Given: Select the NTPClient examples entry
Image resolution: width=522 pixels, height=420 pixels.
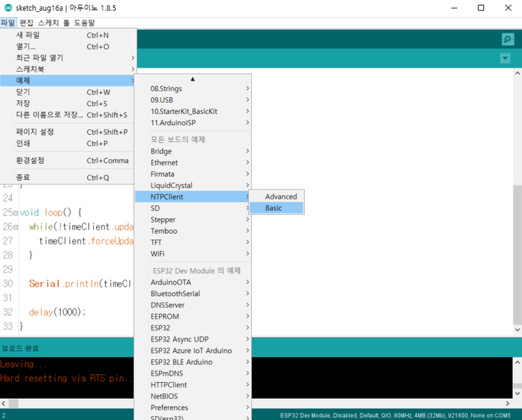Looking at the screenshot, I should pyautogui.click(x=193, y=197).
